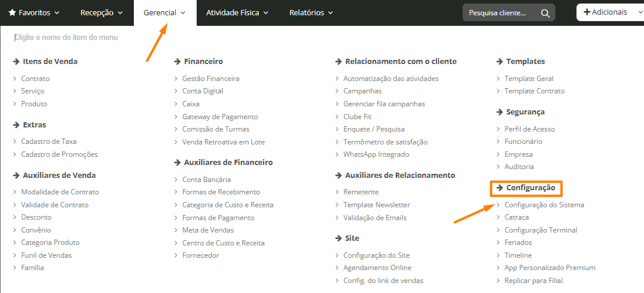Expand the Adicionais dropdown button

click(611, 12)
